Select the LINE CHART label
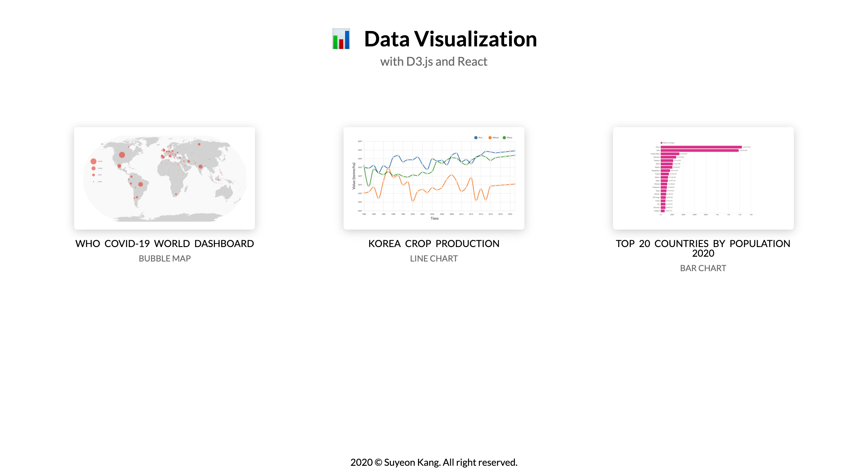 tap(434, 258)
